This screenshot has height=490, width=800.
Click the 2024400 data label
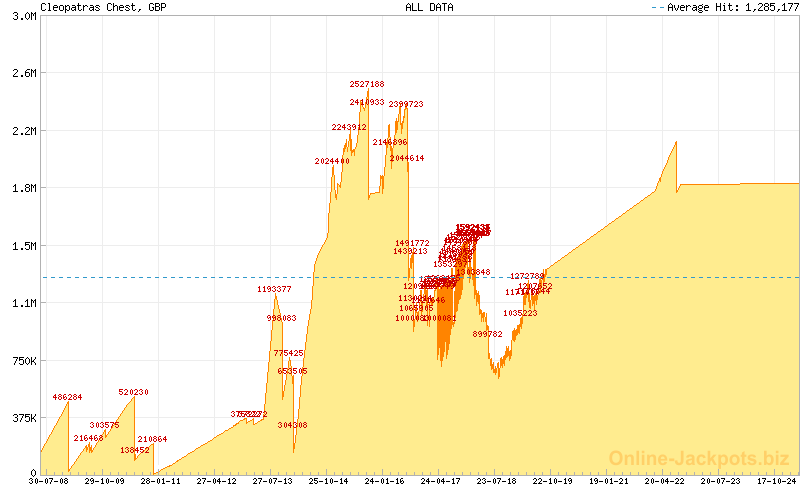pos(332,161)
